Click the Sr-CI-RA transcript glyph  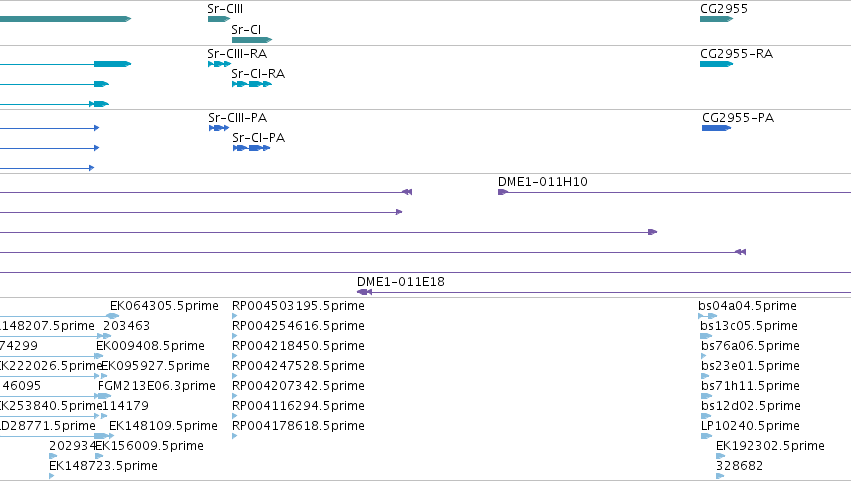252,84
